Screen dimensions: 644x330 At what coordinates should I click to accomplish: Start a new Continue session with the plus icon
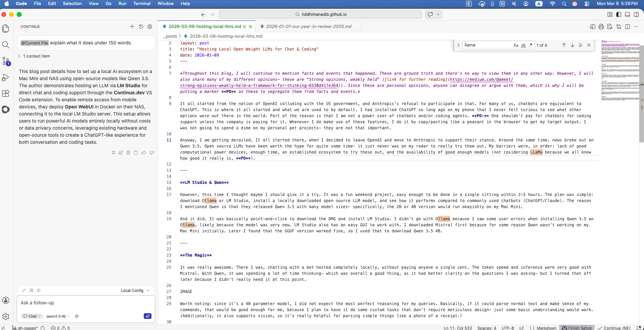[x=132, y=27]
